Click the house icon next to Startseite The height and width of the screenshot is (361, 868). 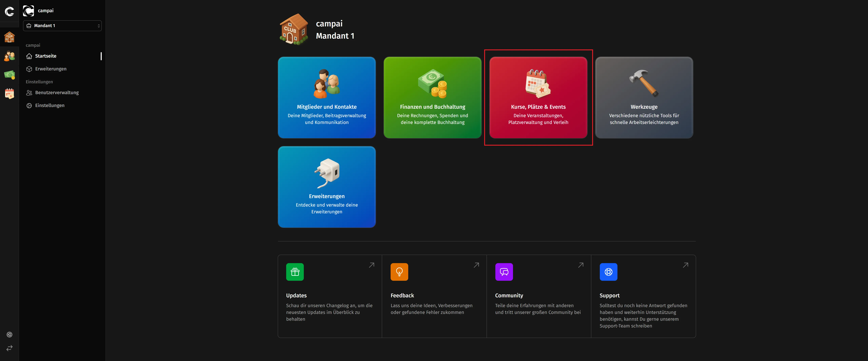(x=29, y=56)
